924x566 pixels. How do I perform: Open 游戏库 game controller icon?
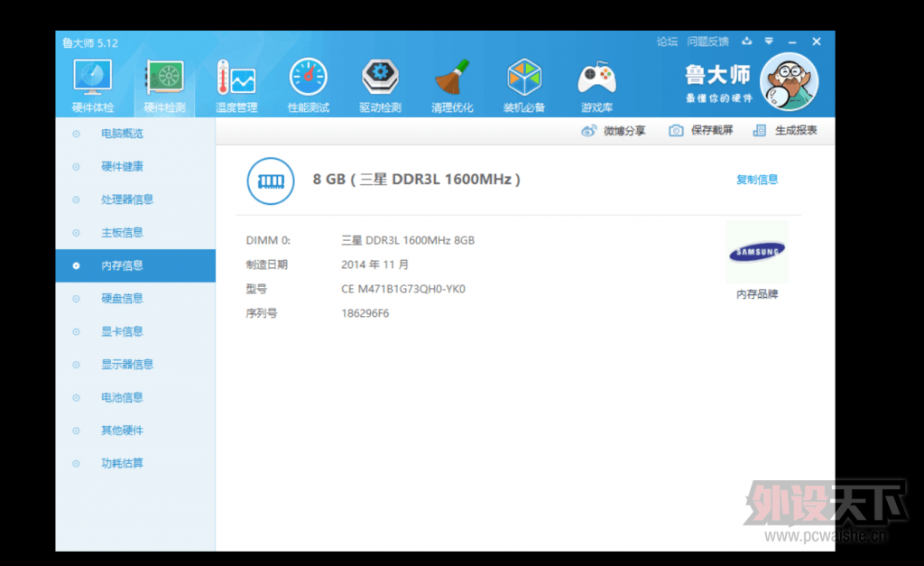coord(596,86)
